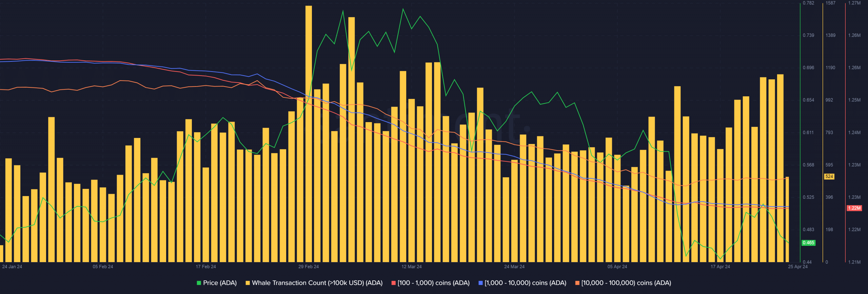
Task: Select the 24 Jan 24 date label
Action: 12,267
